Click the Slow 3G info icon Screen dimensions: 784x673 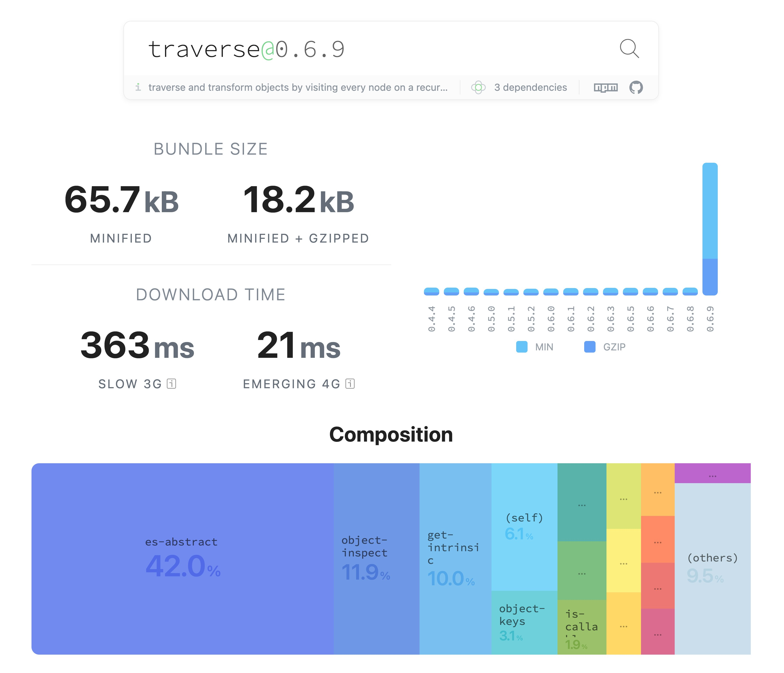[x=171, y=384]
